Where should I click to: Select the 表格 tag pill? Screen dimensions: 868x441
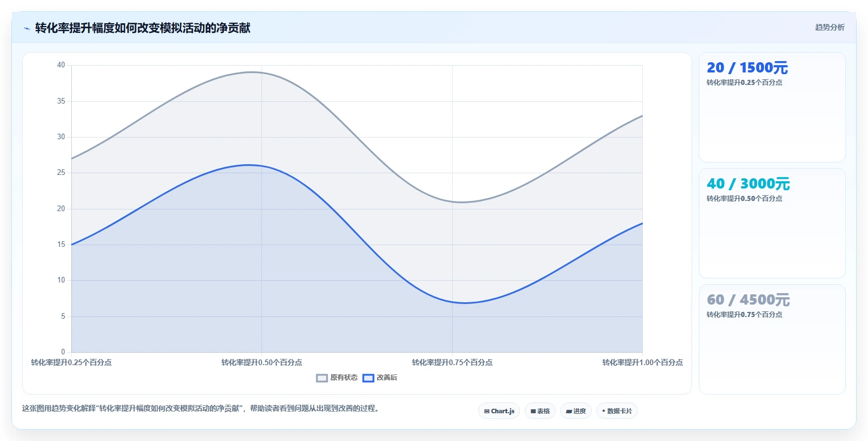[x=540, y=411]
